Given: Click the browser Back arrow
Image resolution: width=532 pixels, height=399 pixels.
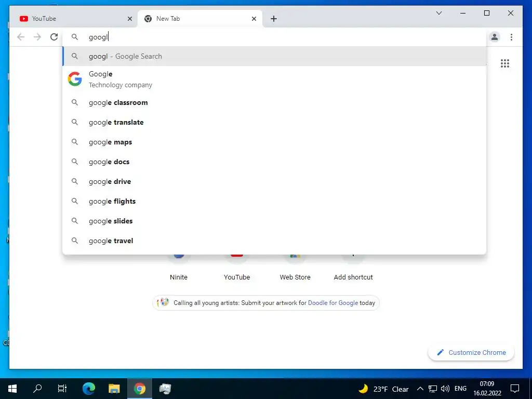Looking at the screenshot, I should tap(21, 37).
